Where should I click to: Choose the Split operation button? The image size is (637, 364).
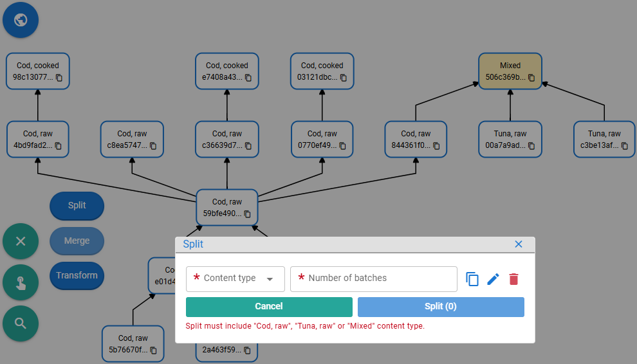pos(77,206)
